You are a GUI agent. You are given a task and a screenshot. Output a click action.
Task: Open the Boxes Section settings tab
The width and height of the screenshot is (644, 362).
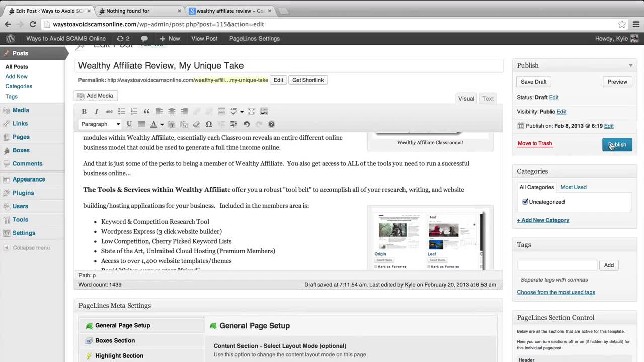coord(141,340)
